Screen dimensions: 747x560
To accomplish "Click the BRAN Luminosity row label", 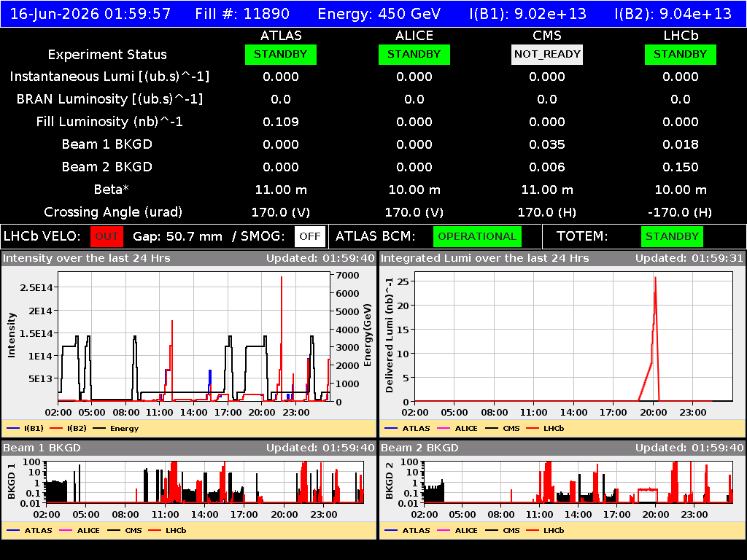I will (x=109, y=99).
